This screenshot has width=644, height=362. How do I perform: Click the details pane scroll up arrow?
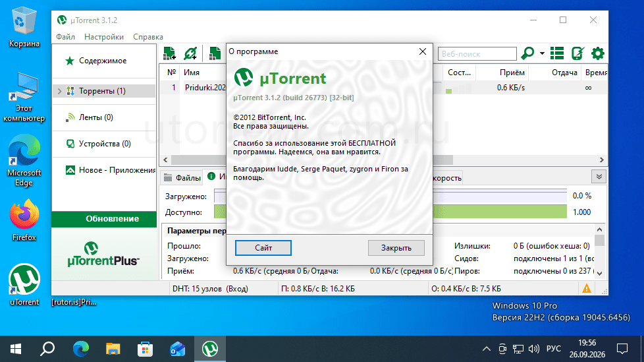tap(600, 229)
